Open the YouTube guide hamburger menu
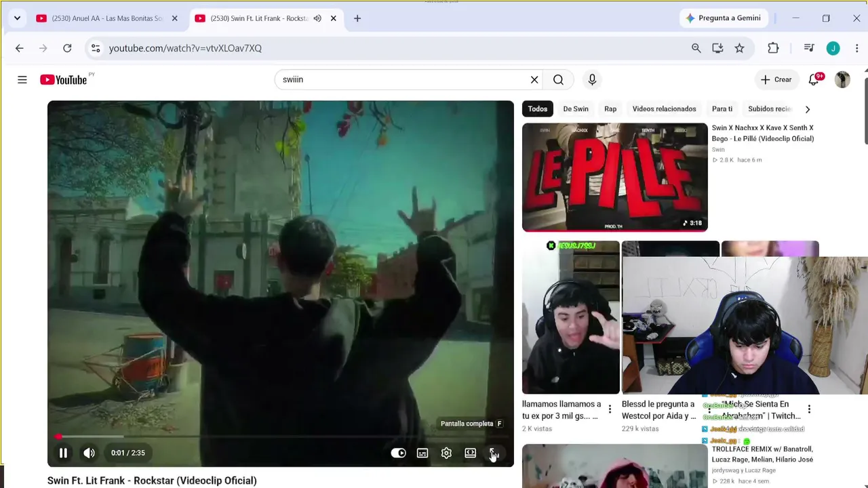 (22, 80)
